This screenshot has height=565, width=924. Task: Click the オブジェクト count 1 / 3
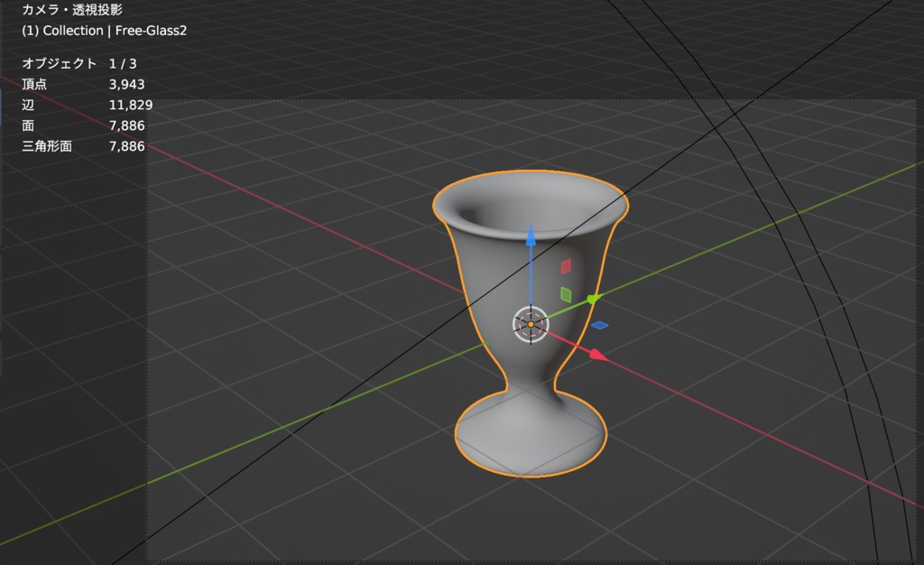[x=123, y=63]
